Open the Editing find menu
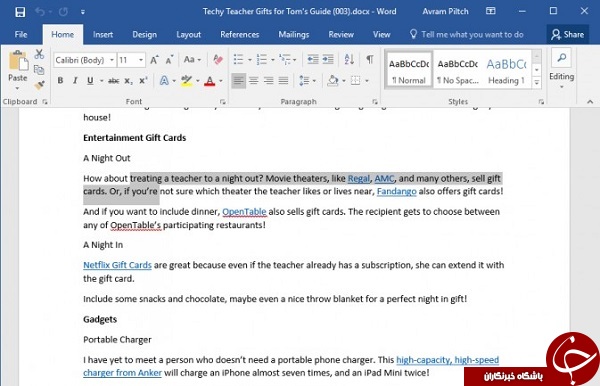This screenshot has height=386, width=600. point(561,69)
